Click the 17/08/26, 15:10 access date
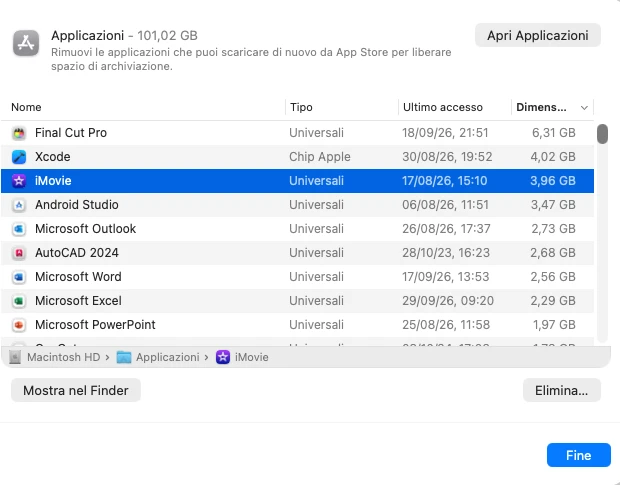Image resolution: width=620 pixels, height=485 pixels. click(444, 181)
